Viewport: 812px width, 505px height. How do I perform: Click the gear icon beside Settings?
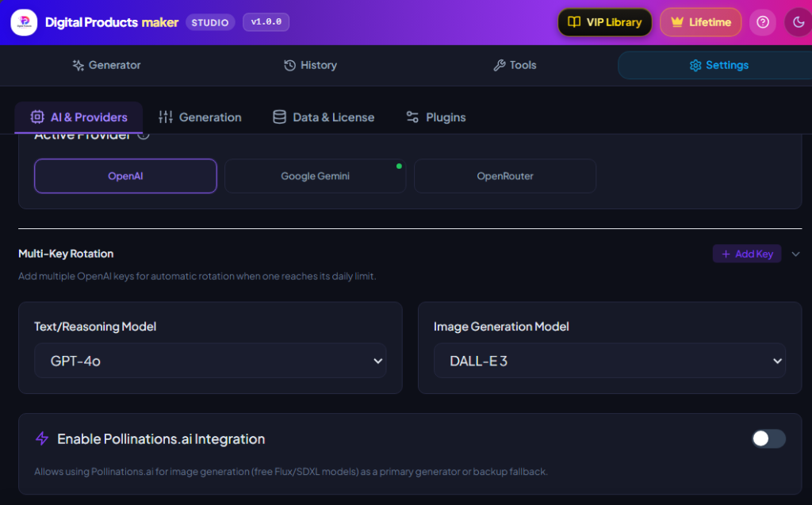click(x=695, y=65)
